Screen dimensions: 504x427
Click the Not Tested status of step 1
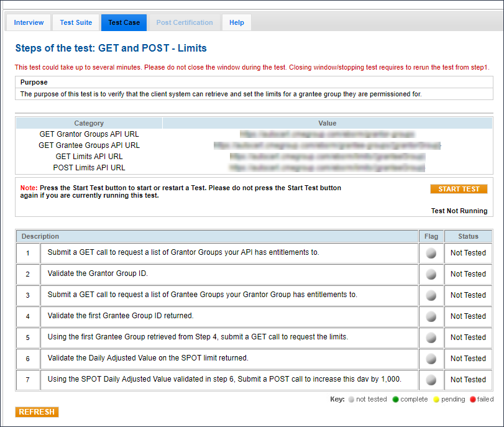pos(468,253)
